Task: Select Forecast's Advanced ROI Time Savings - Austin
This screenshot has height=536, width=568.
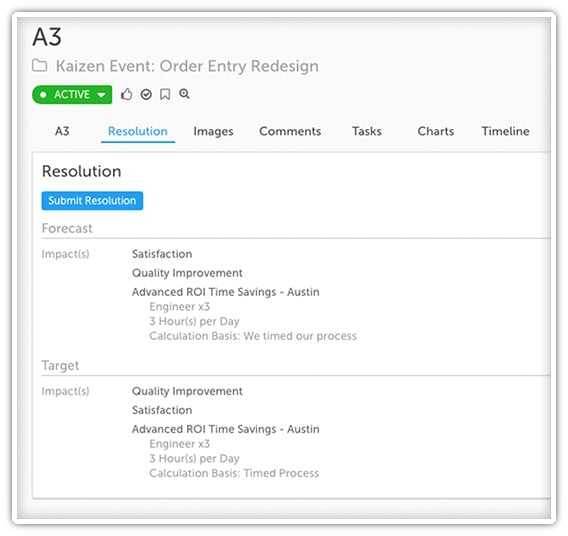Action: tap(226, 292)
